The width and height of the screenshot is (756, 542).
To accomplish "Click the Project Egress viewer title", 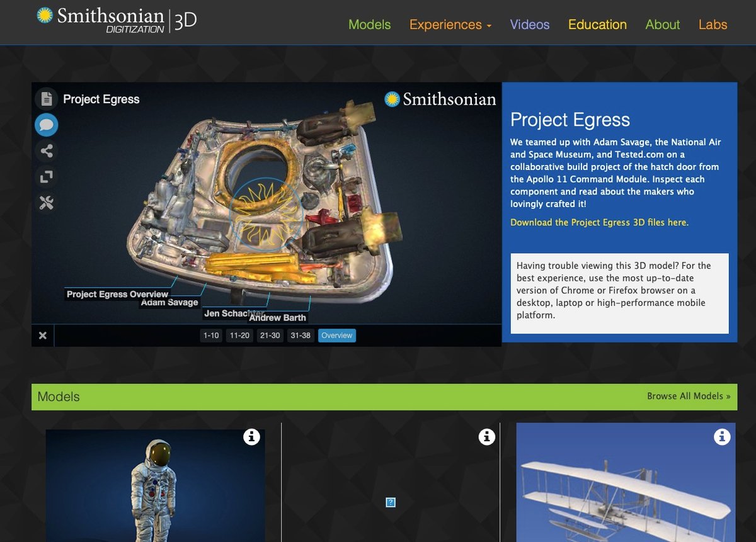I will coord(101,99).
